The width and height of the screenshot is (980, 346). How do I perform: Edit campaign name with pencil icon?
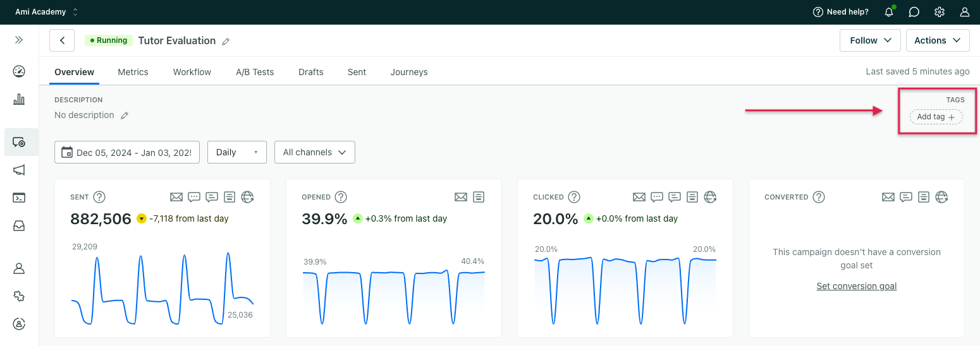point(226,42)
